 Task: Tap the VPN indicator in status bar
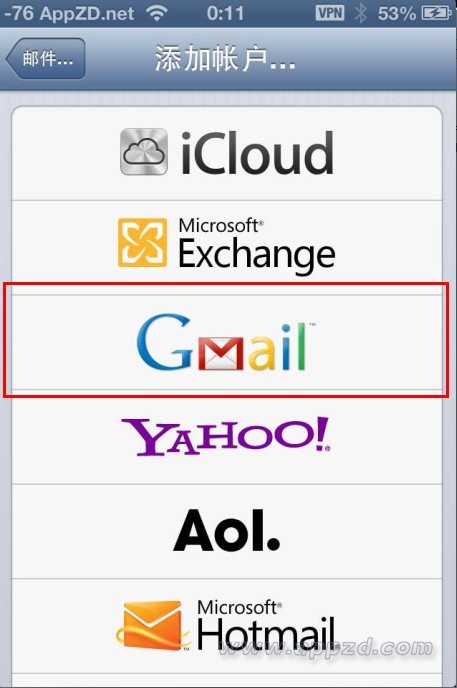tap(330, 13)
